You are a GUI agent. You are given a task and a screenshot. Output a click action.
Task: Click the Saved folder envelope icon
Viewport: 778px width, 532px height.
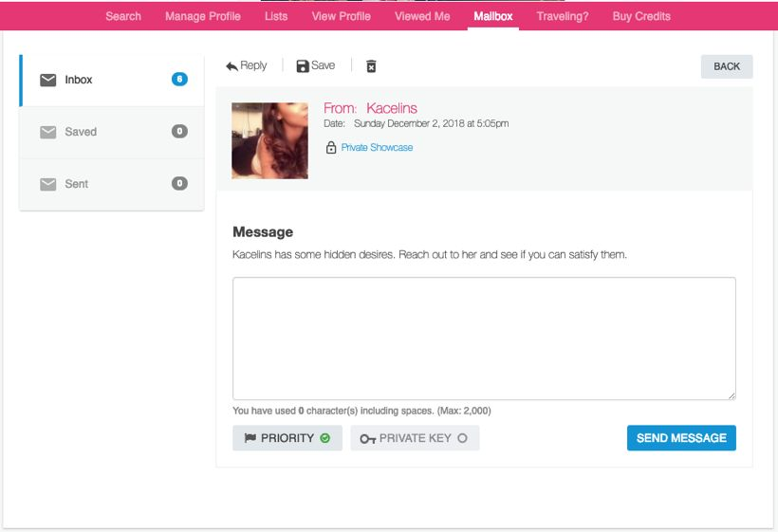pos(48,132)
